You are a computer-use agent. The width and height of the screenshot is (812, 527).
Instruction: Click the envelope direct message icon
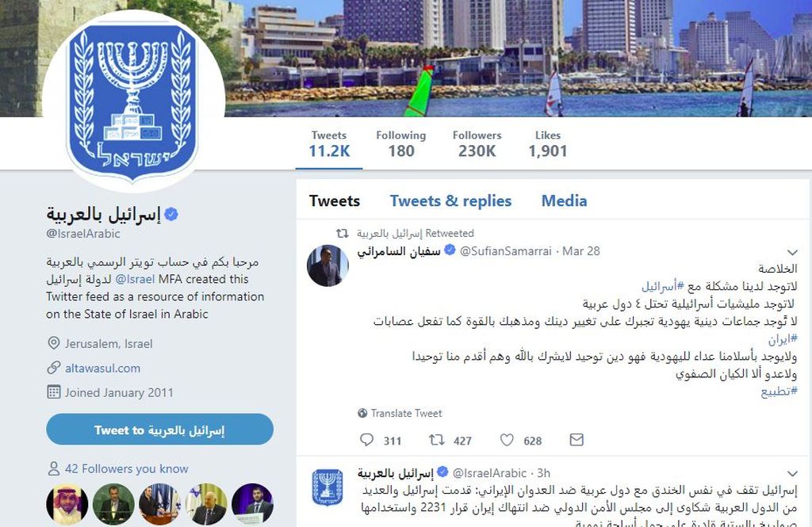(x=576, y=440)
